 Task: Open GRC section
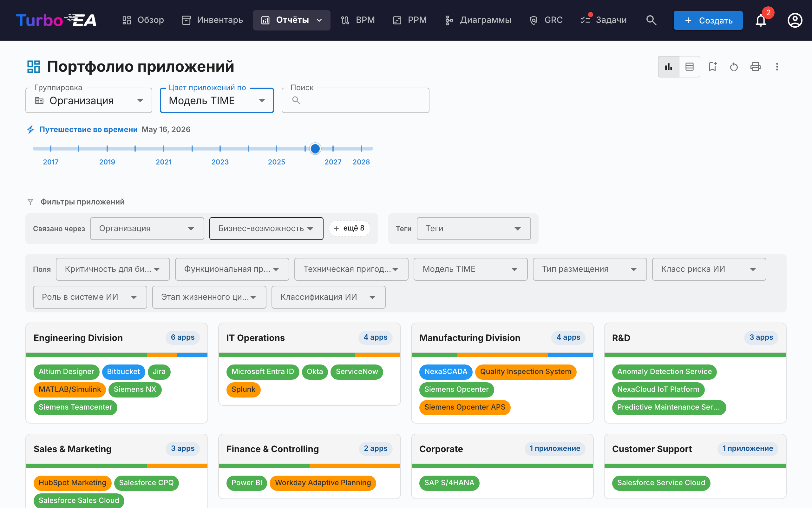coord(546,20)
